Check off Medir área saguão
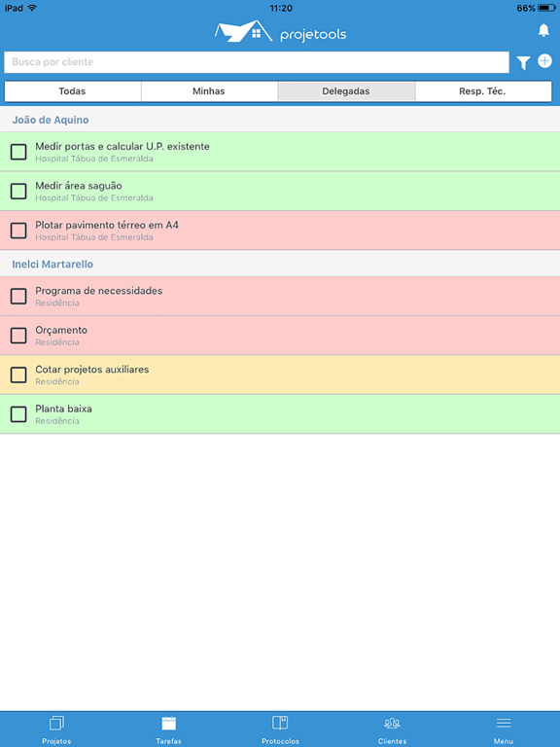 pyautogui.click(x=18, y=191)
